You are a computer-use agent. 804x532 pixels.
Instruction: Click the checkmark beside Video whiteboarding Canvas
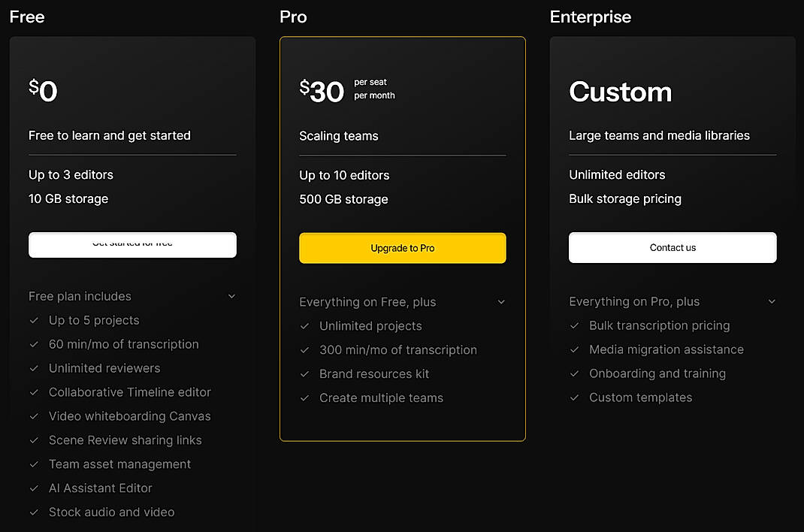(33, 416)
